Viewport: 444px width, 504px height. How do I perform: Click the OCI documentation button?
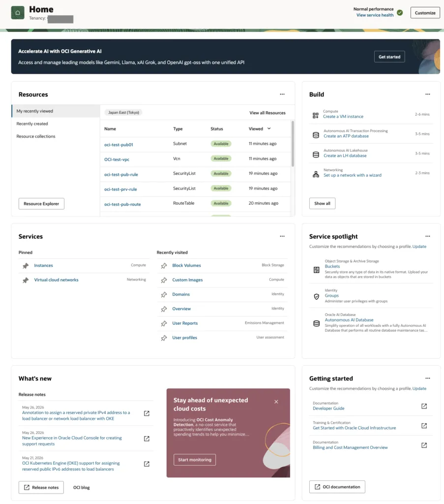click(x=337, y=487)
